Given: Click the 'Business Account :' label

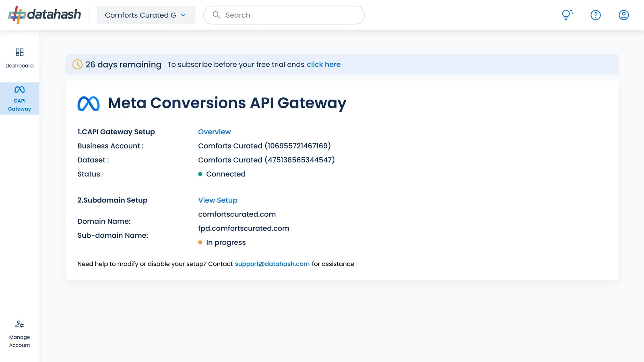Looking at the screenshot, I should (110, 146).
